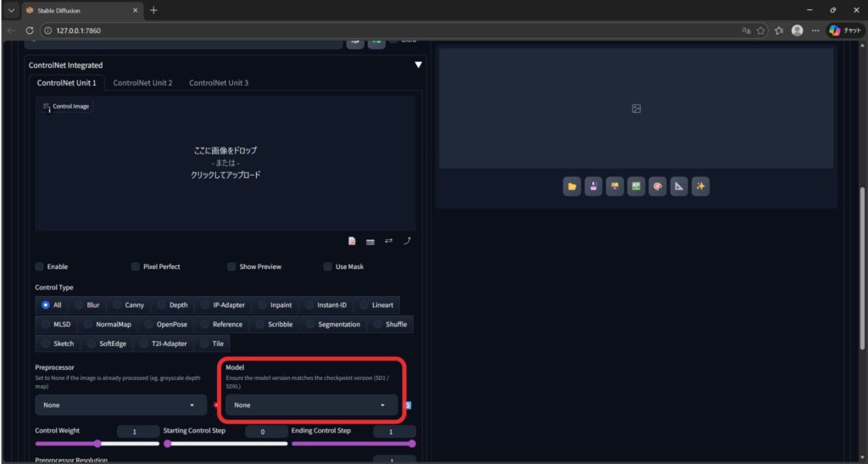Expand the Preprocessor dropdown
Image resolution: width=868 pixels, height=464 pixels.
[121, 405]
